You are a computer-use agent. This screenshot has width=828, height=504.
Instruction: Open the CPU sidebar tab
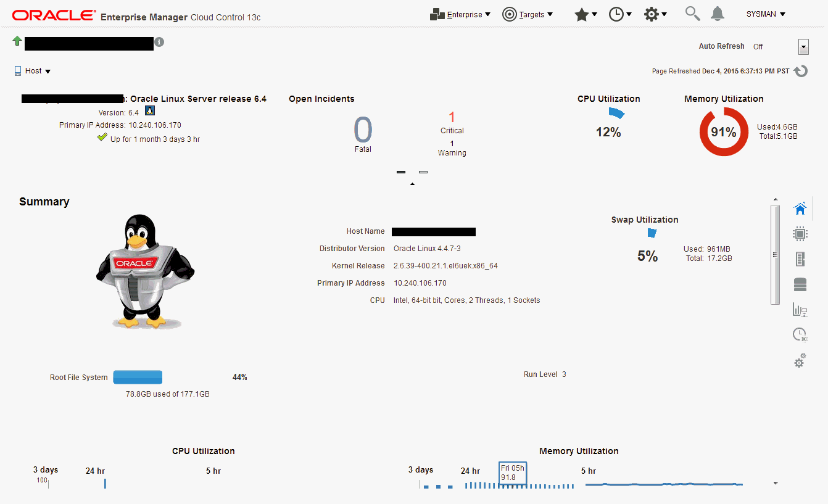(x=800, y=234)
